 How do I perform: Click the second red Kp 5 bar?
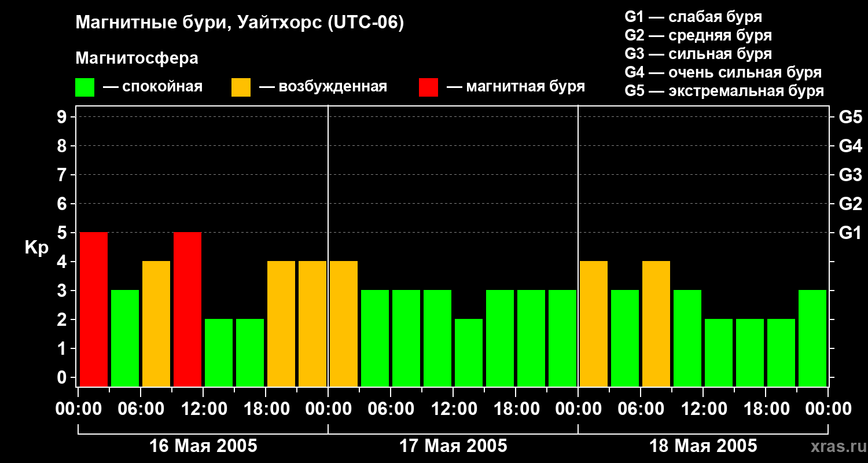pos(187,309)
